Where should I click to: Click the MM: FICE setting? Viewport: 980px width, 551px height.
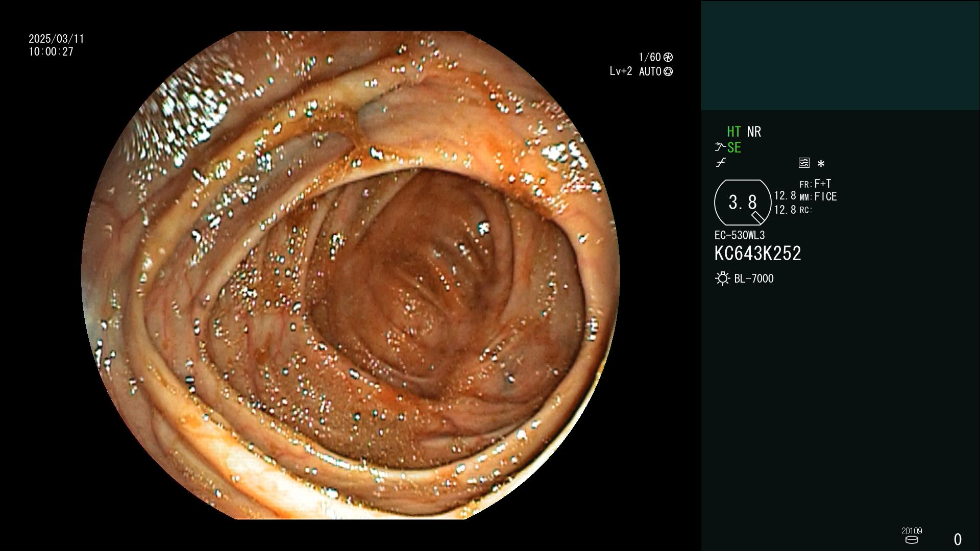818,196
